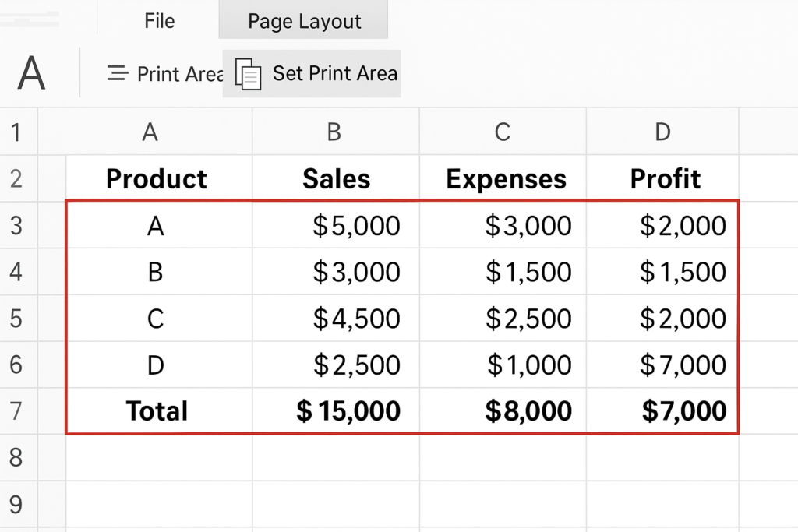Select the row 7 header number
This screenshot has width=798, height=532.
(15, 411)
